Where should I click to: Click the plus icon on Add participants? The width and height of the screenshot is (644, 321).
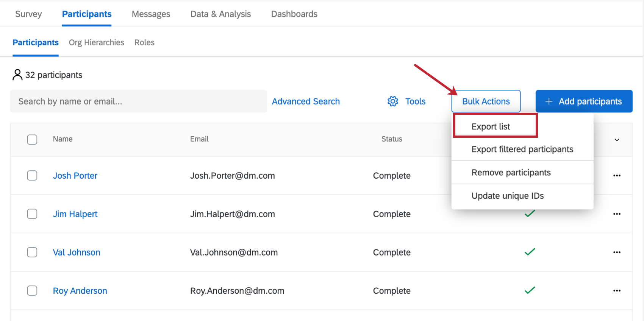[x=549, y=101]
